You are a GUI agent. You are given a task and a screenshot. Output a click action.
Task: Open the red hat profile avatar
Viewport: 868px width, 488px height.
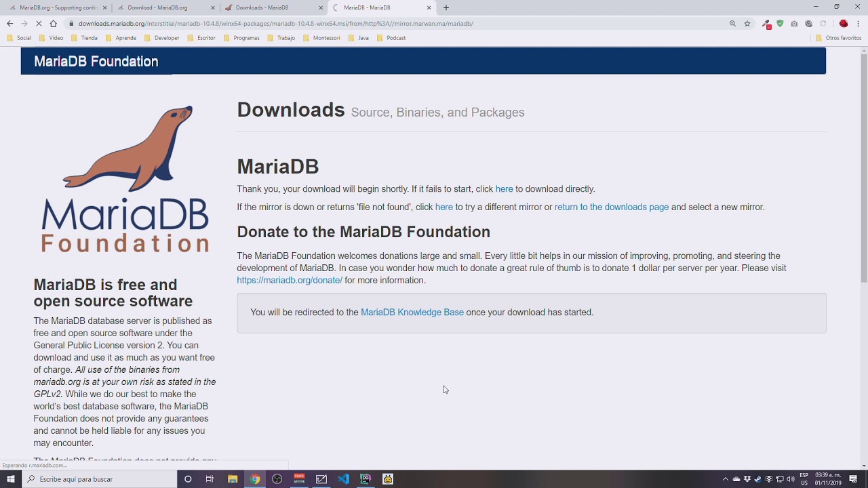[x=844, y=24]
